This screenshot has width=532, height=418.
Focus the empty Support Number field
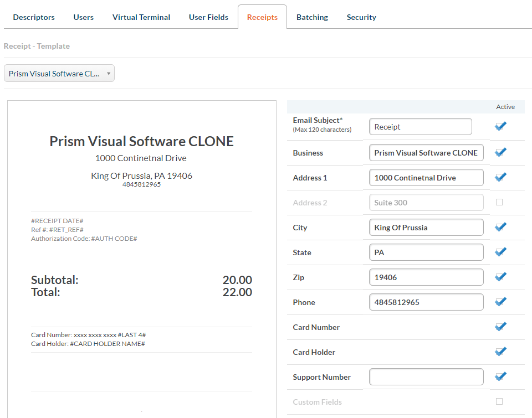(x=426, y=376)
